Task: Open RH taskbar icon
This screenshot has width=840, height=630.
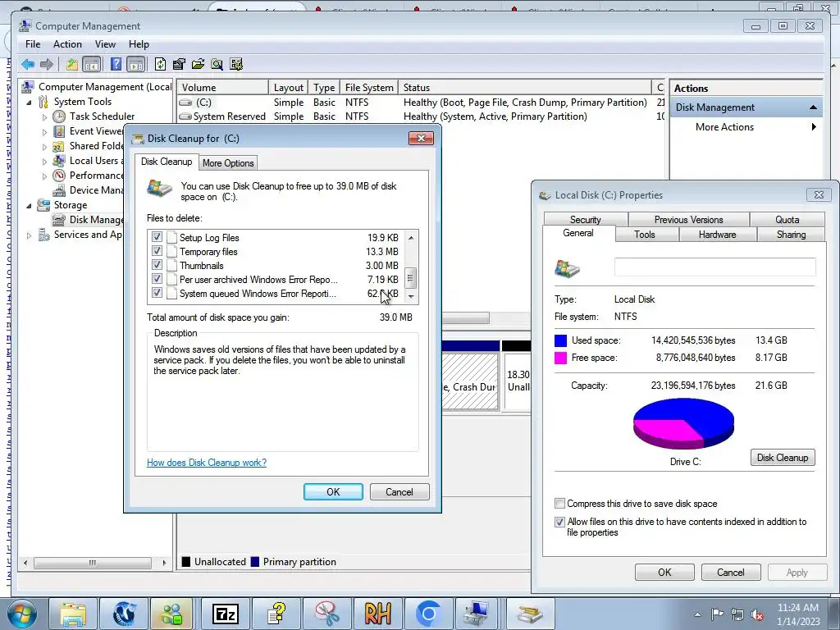Action: click(x=377, y=614)
